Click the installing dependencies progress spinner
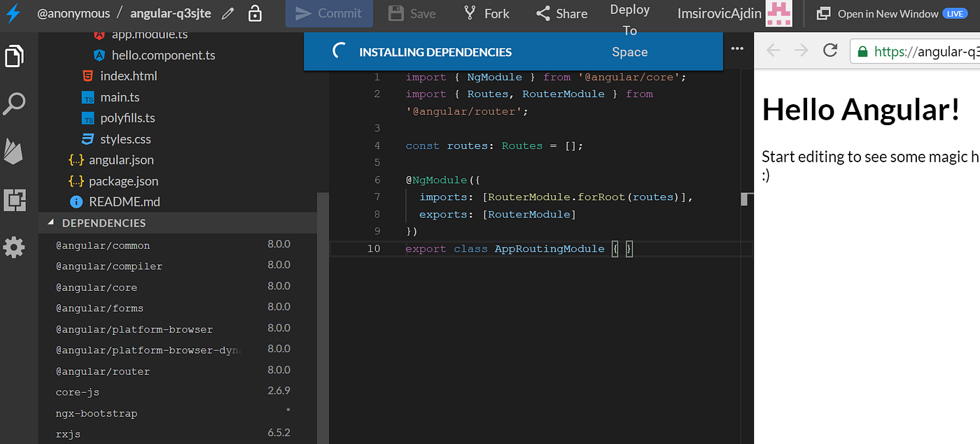The width and height of the screenshot is (980, 444). tap(339, 50)
